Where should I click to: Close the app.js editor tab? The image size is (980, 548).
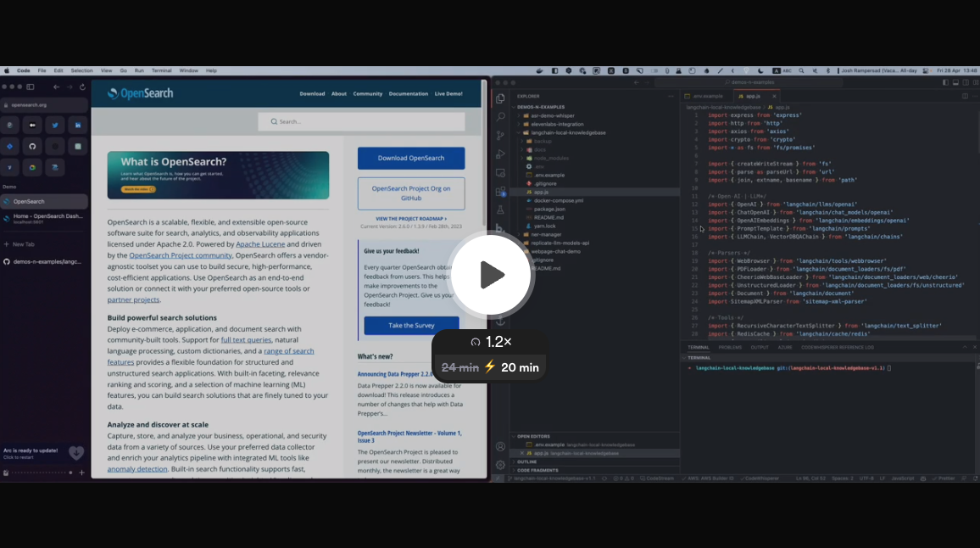pos(774,97)
